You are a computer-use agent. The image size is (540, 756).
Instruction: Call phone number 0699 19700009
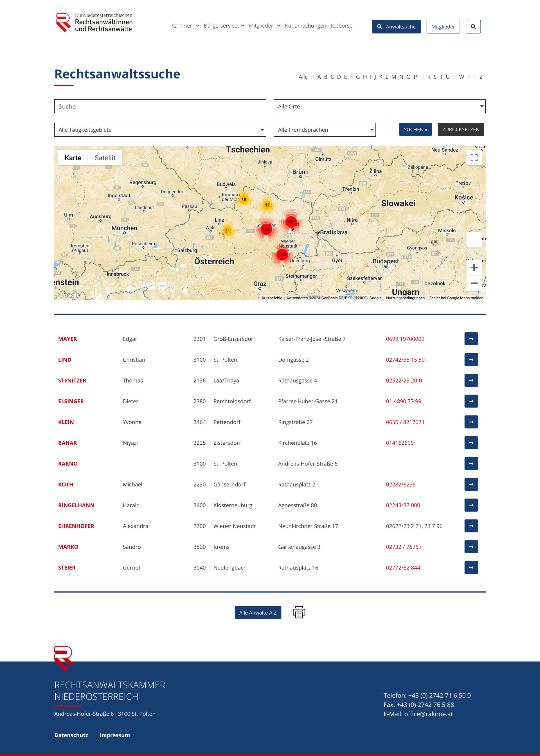(405, 339)
